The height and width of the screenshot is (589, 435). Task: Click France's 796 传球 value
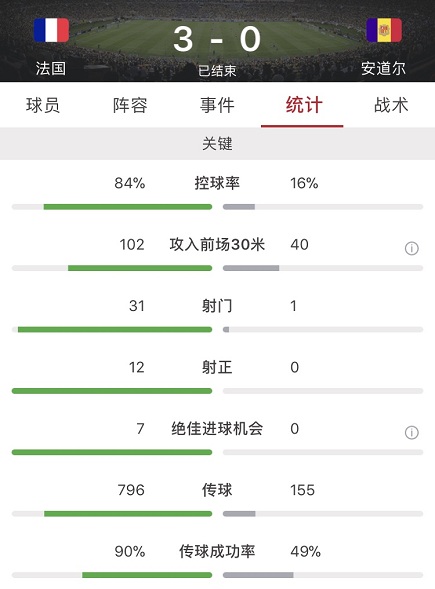click(131, 490)
